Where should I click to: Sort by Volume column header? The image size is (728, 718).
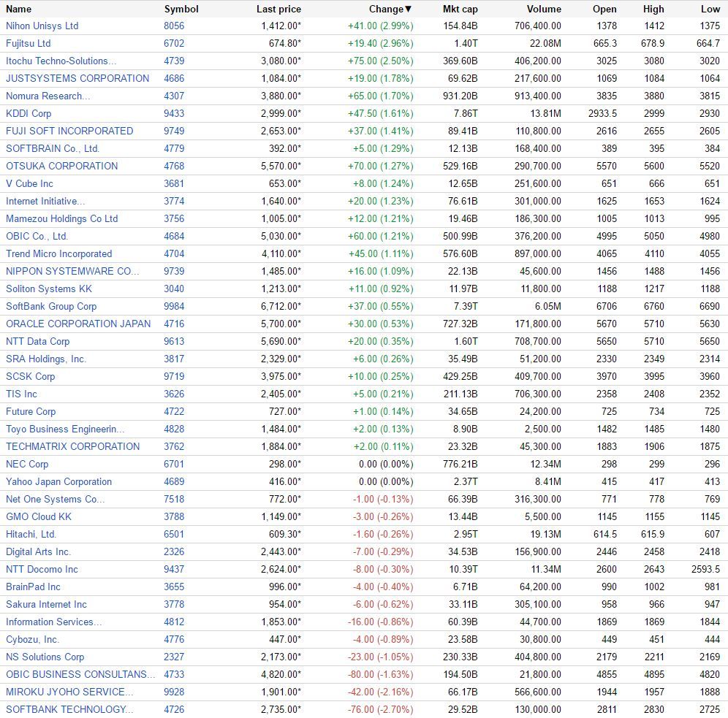coord(544,9)
